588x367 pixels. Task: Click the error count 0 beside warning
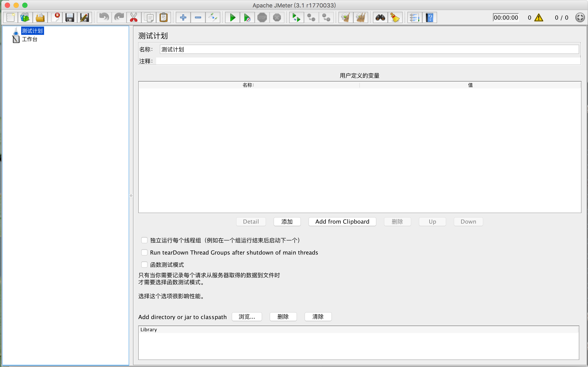pos(530,18)
